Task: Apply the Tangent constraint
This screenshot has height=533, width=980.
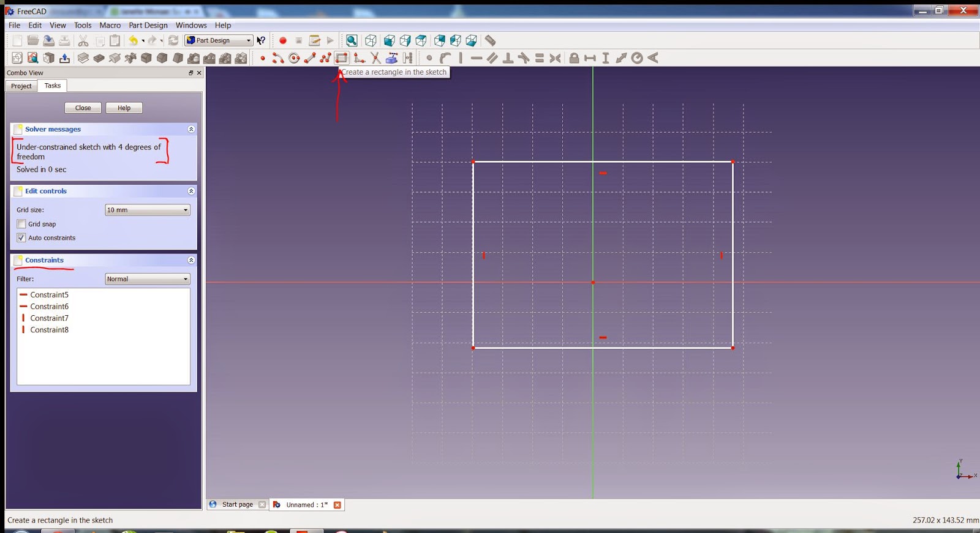Action: [524, 58]
